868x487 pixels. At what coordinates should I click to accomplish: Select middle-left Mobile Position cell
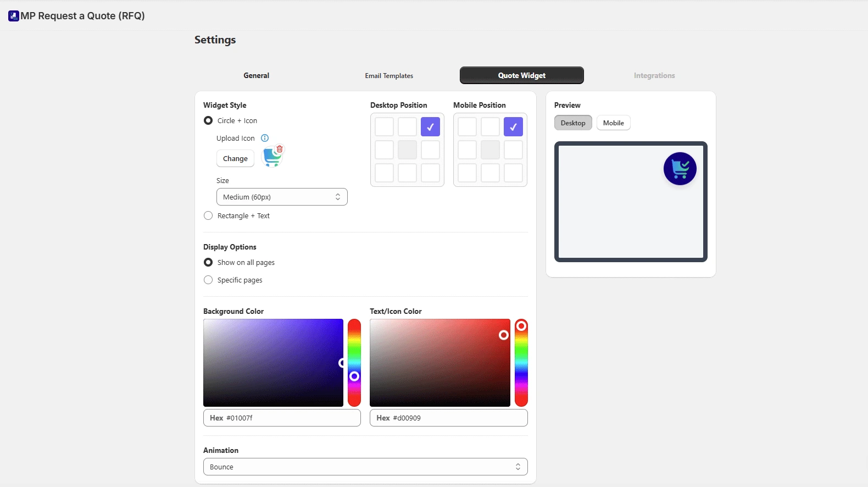click(467, 150)
